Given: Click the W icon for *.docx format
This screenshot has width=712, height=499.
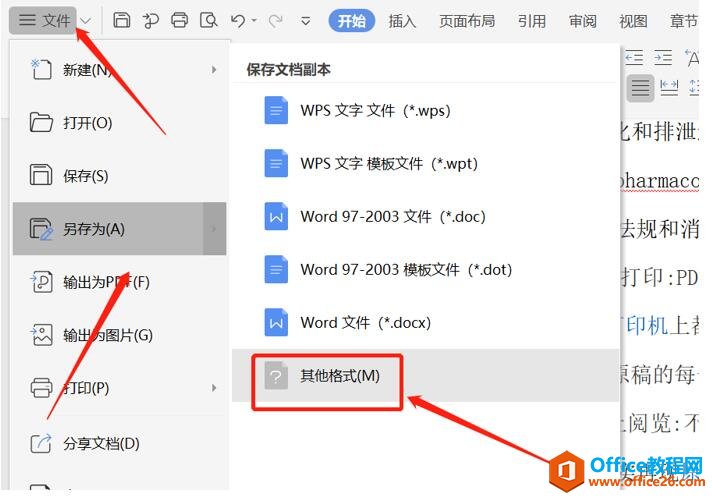Looking at the screenshot, I should pyautogui.click(x=276, y=323).
